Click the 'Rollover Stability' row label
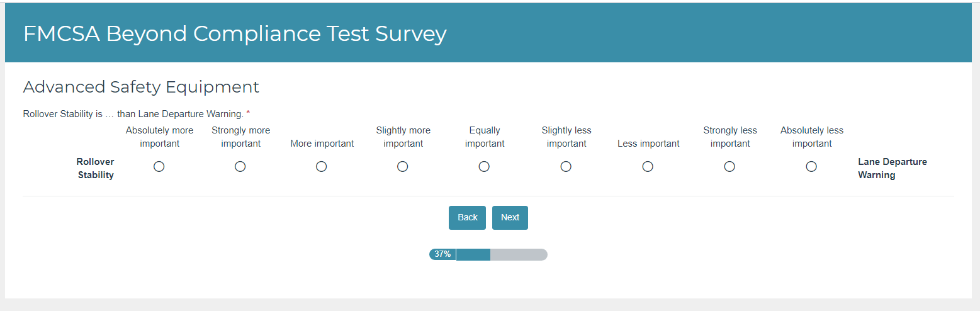 95,169
